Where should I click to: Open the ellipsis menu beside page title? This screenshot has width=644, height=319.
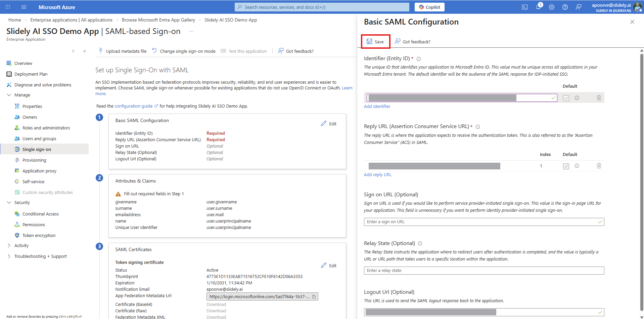coord(191,31)
